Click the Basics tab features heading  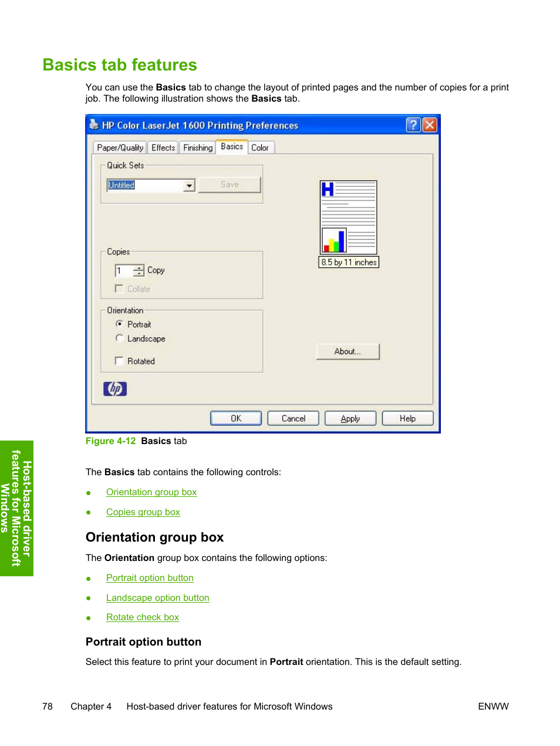tap(120, 65)
